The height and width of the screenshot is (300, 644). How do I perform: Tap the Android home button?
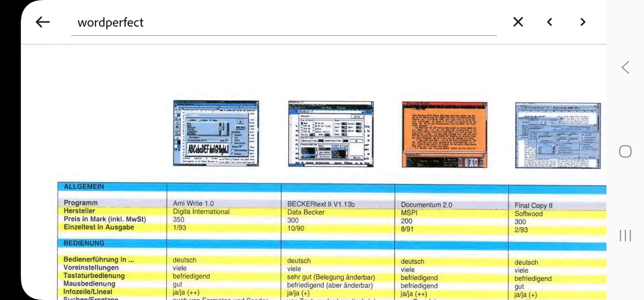(x=625, y=152)
